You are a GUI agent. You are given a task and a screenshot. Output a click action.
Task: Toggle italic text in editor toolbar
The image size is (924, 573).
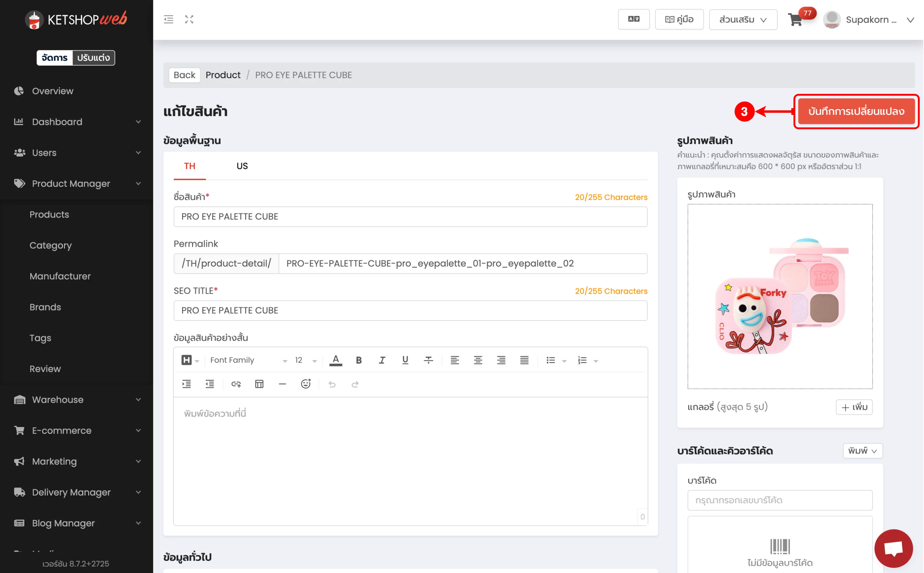pyautogui.click(x=382, y=360)
